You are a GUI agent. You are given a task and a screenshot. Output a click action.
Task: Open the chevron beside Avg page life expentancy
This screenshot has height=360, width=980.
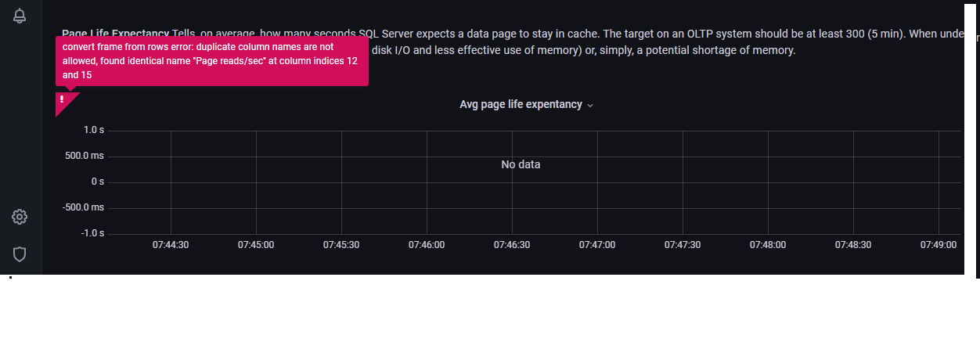590,106
